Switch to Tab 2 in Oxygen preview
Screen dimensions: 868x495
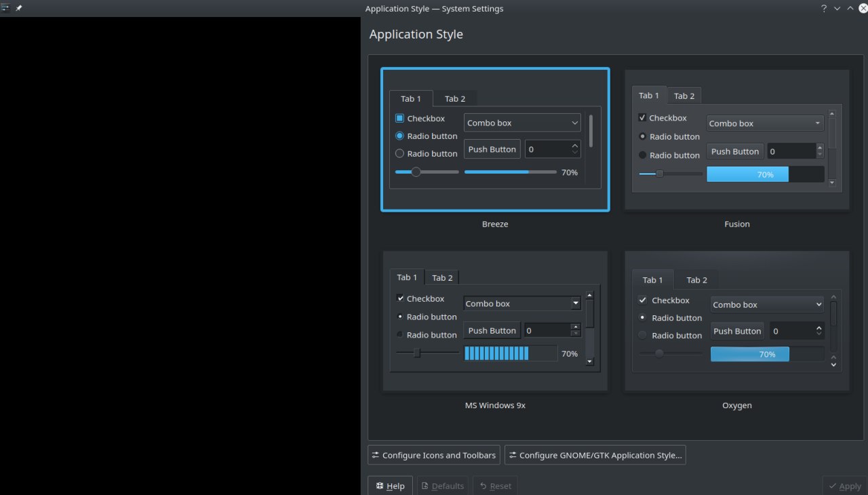click(x=696, y=280)
